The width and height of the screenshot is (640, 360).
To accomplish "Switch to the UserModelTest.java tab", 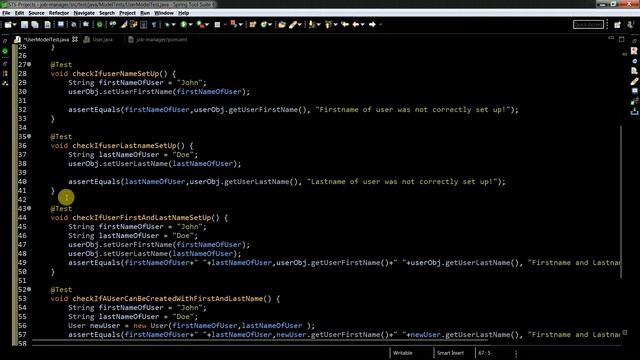I will tap(46, 40).
